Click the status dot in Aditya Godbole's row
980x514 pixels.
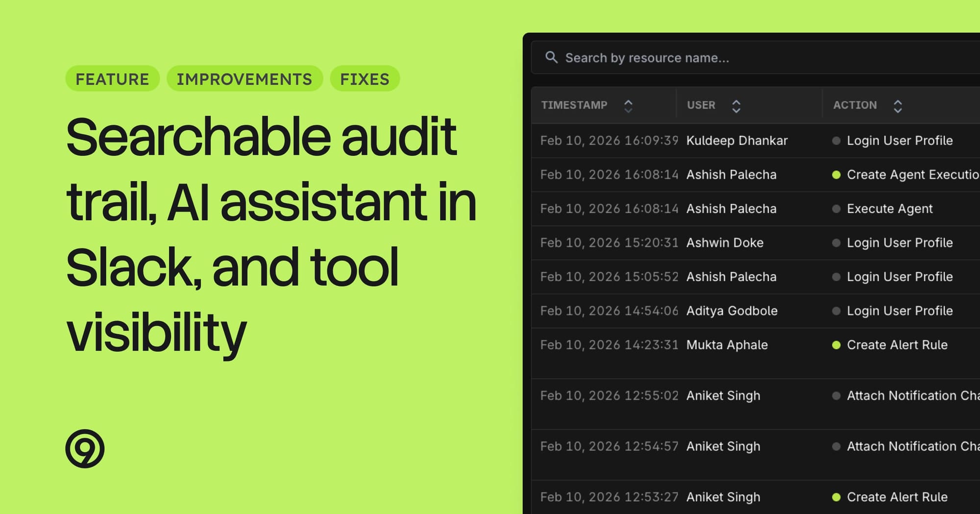pos(836,311)
